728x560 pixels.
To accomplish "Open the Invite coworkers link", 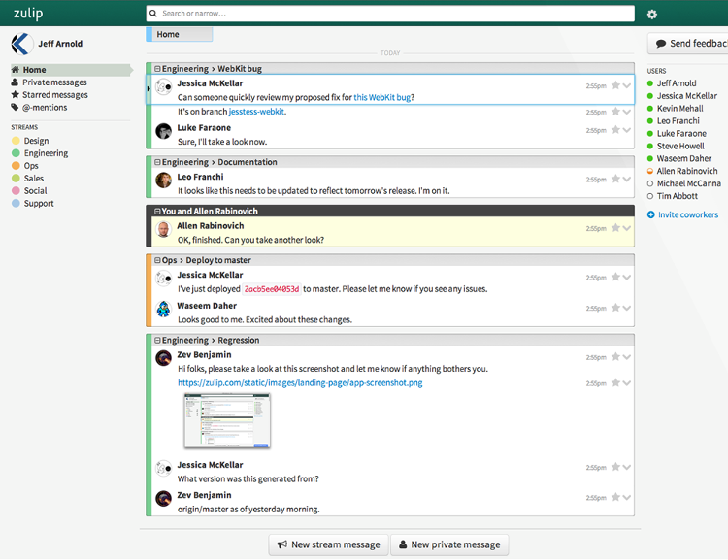I will [x=687, y=214].
